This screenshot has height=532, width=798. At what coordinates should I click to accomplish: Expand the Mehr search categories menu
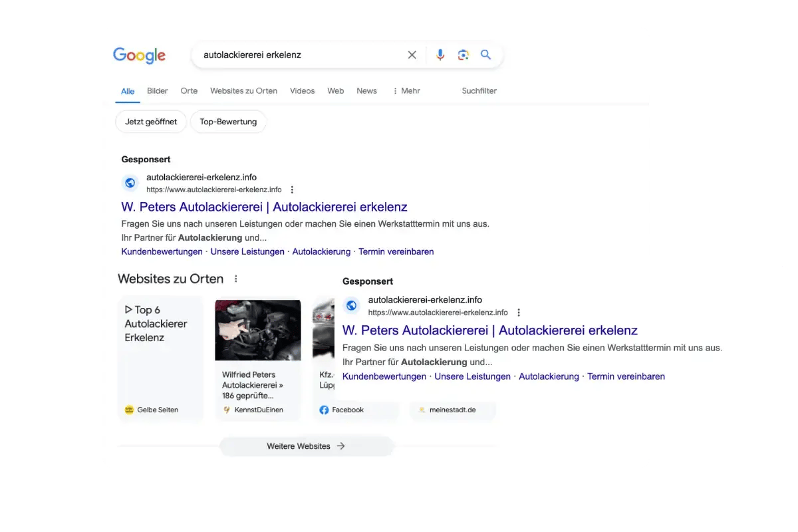click(406, 91)
